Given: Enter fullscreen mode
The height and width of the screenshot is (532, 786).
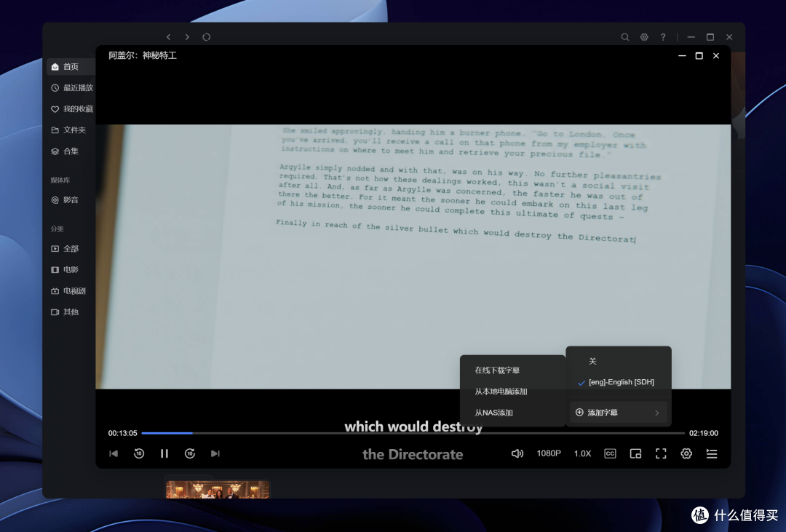Looking at the screenshot, I should click(x=661, y=453).
